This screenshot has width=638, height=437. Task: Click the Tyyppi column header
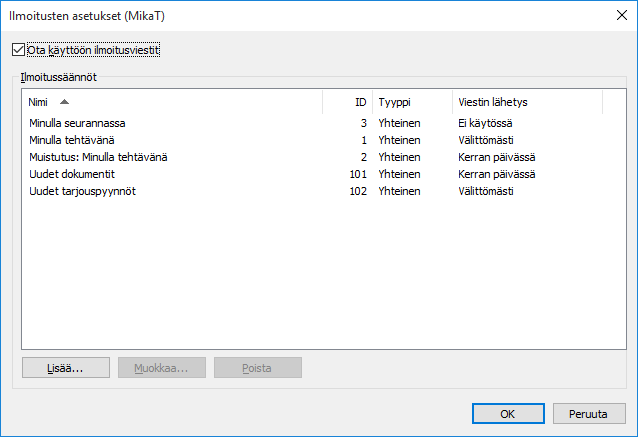pos(394,102)
